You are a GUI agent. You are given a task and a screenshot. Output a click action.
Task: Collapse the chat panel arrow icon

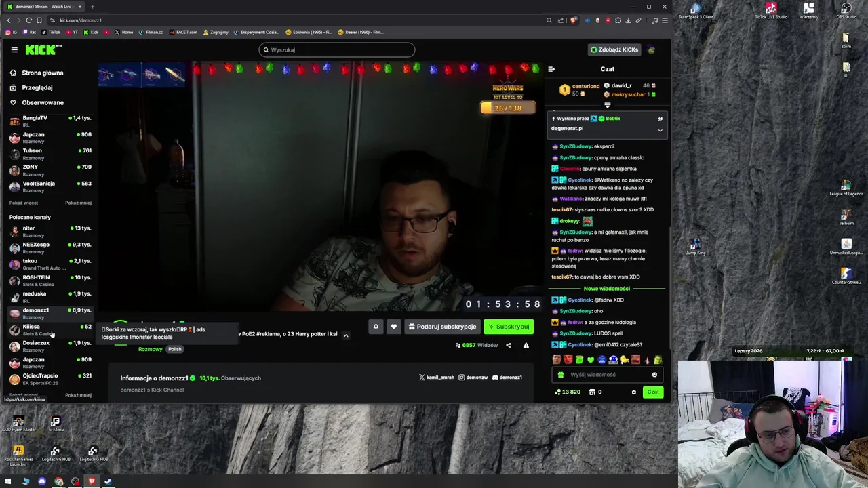click(551, 69)
